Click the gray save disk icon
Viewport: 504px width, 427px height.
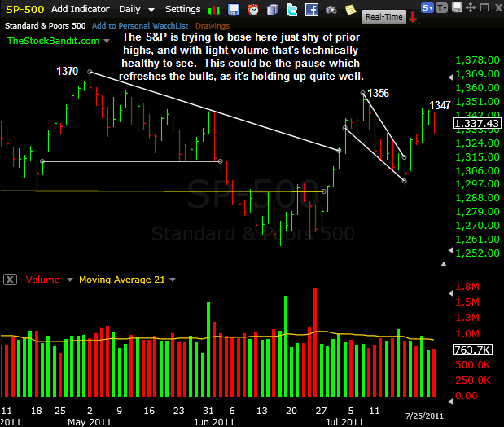(x=457, y=7)
